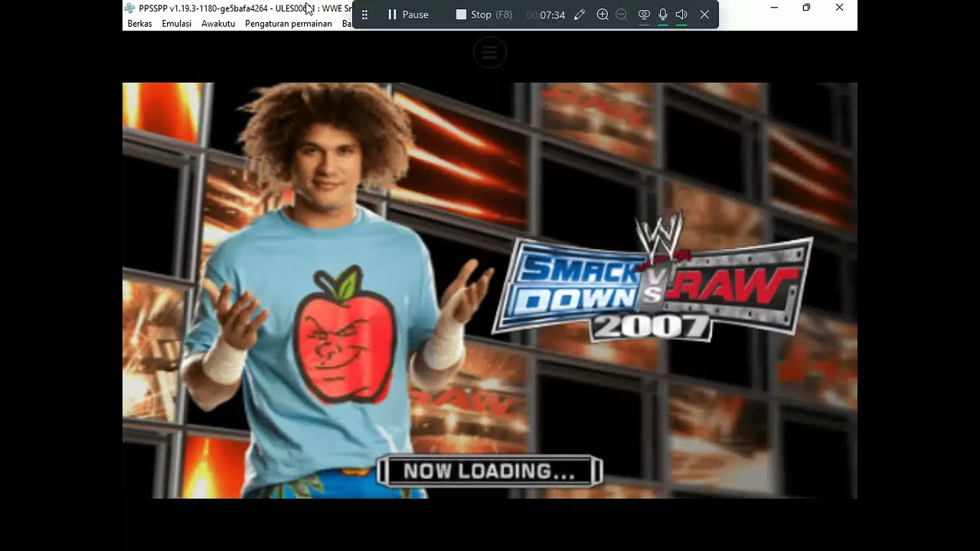This screenshot has width=980, height=551.
Task: Select the pencil annotation tool
Action: 580,15
